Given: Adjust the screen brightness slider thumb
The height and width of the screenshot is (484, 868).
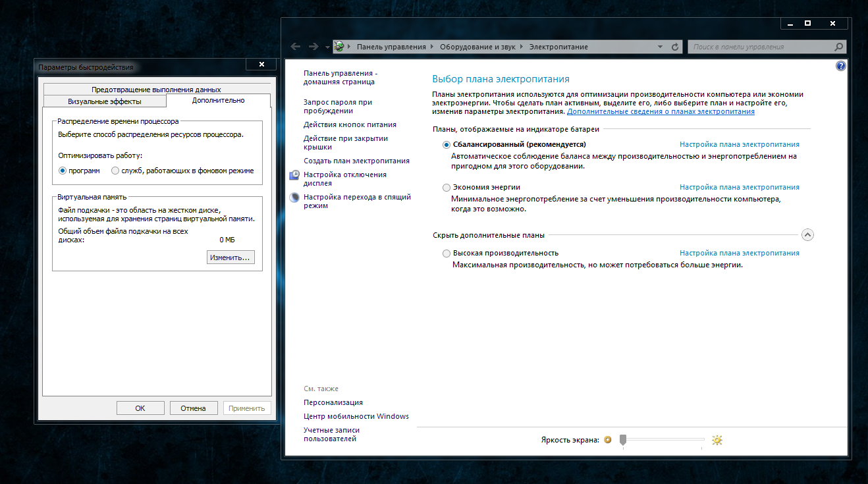Looking at the screenshot, I should [622, 440].
